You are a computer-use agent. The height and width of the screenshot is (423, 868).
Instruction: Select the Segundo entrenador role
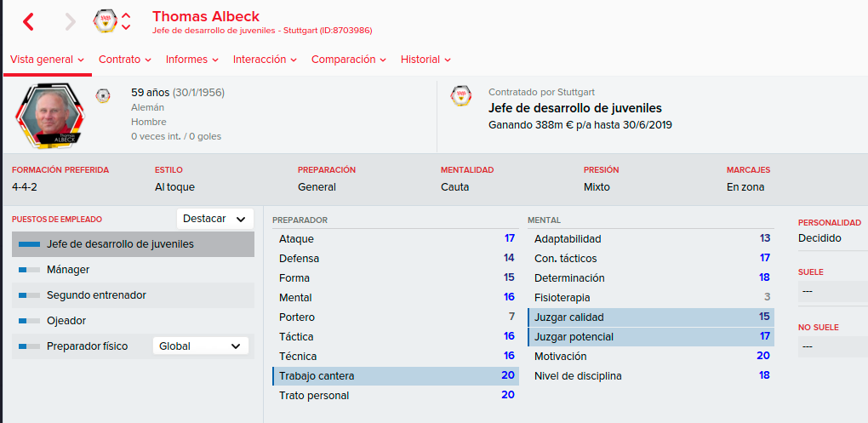pyautogui.click(x=133, y=295)
